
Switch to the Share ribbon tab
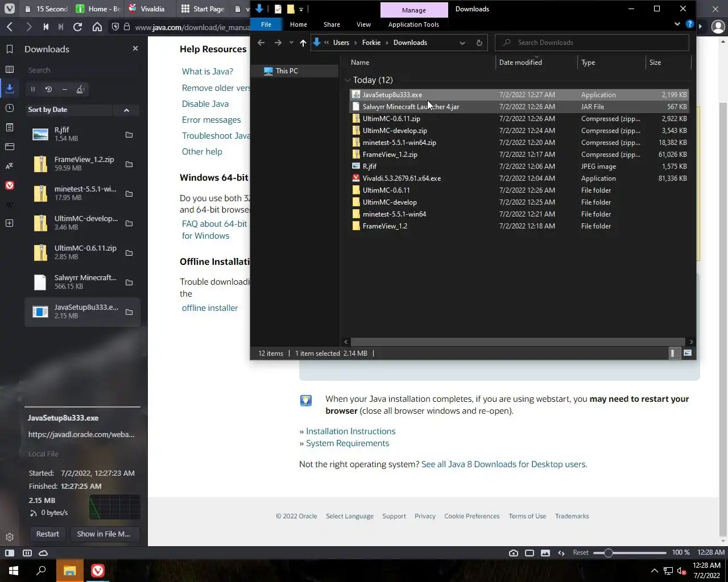pos(332,24)
